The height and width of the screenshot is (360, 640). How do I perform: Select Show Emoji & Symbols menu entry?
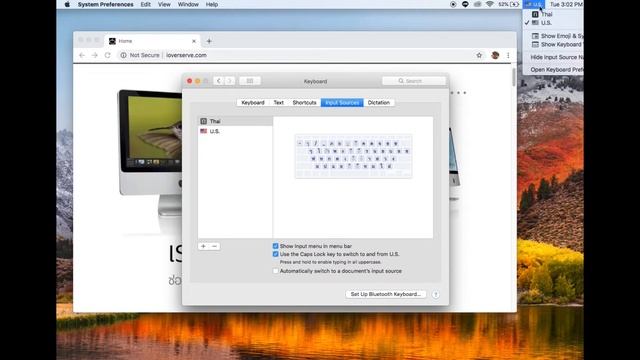(553, 36)
